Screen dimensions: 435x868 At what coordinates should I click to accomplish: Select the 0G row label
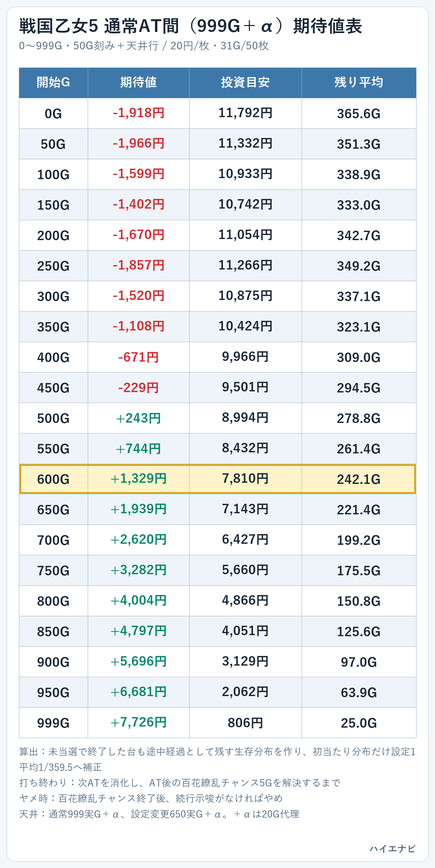[53, 114]
